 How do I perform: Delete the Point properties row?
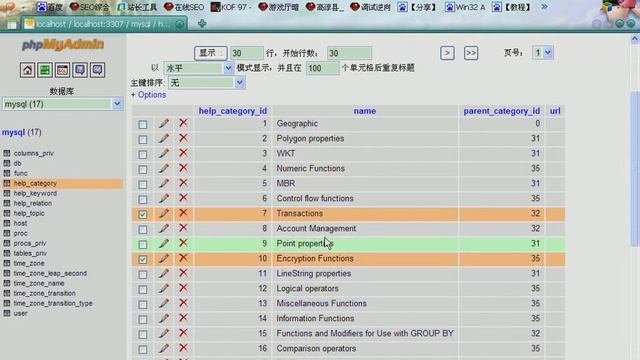coord(183,243)
